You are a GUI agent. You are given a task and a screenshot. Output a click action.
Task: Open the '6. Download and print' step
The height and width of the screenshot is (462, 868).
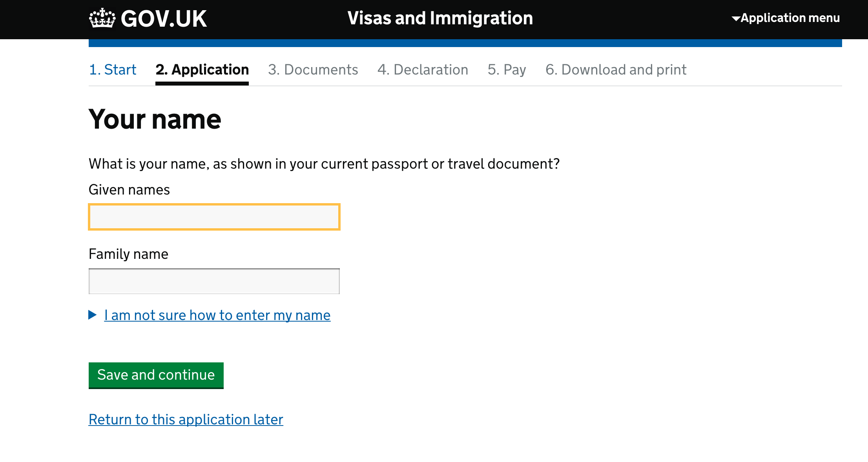616,69
